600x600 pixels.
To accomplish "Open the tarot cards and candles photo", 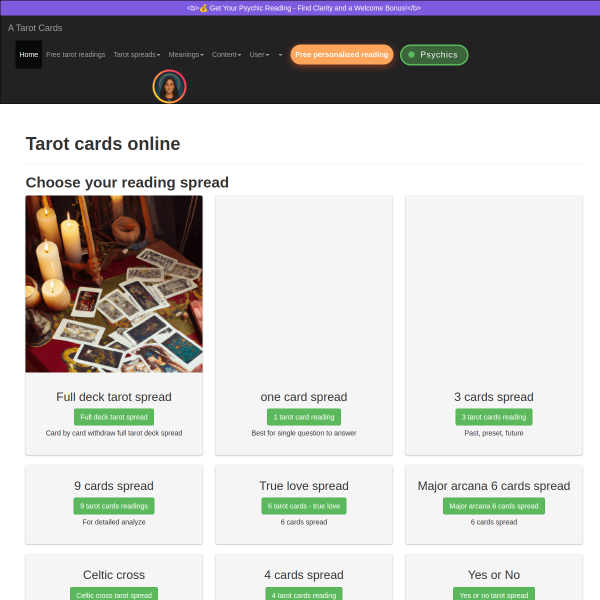I will pyautogui.click(x=114, y=284).
